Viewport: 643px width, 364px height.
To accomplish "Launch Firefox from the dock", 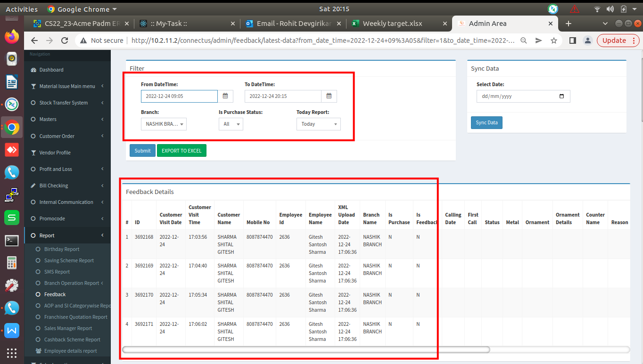I will click(12, 36).
